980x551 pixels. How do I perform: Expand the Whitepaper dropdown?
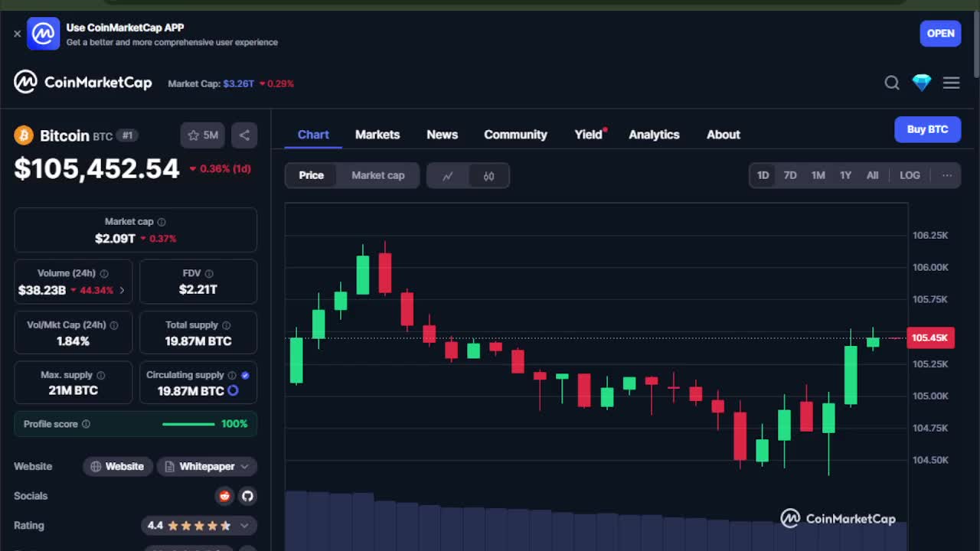[x=207, y=466]
